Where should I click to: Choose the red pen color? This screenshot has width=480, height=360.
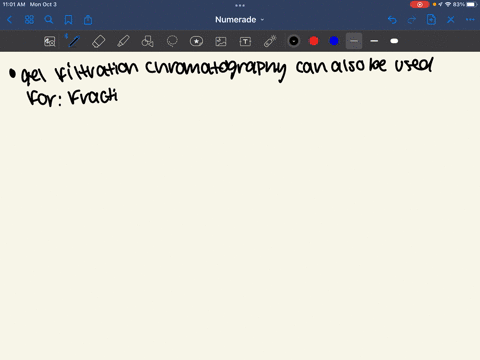click(x=314, y=41)
